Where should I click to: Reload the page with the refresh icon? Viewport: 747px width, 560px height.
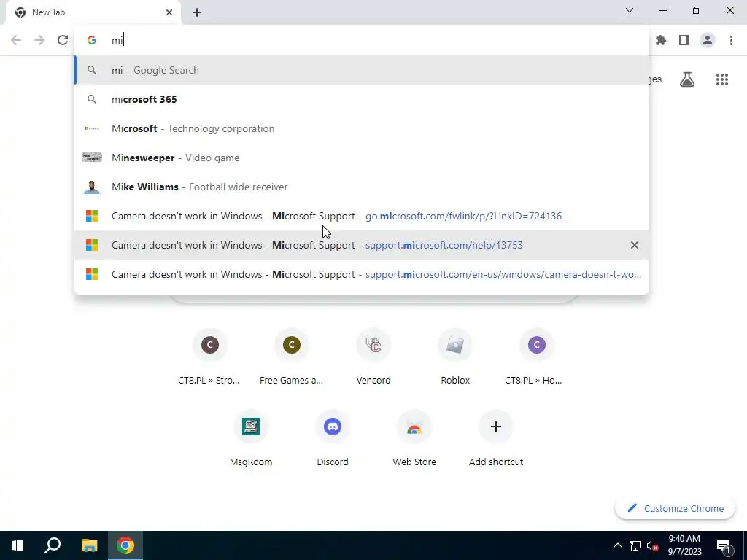tap(63, 40)
